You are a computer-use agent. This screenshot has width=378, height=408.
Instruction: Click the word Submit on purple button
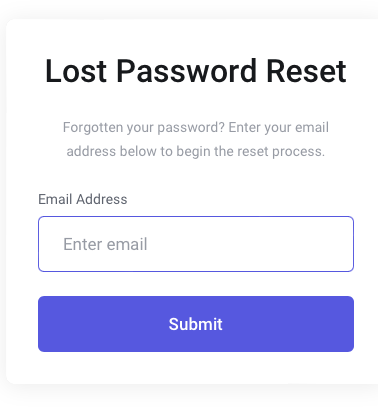click(x=195, y=324)
